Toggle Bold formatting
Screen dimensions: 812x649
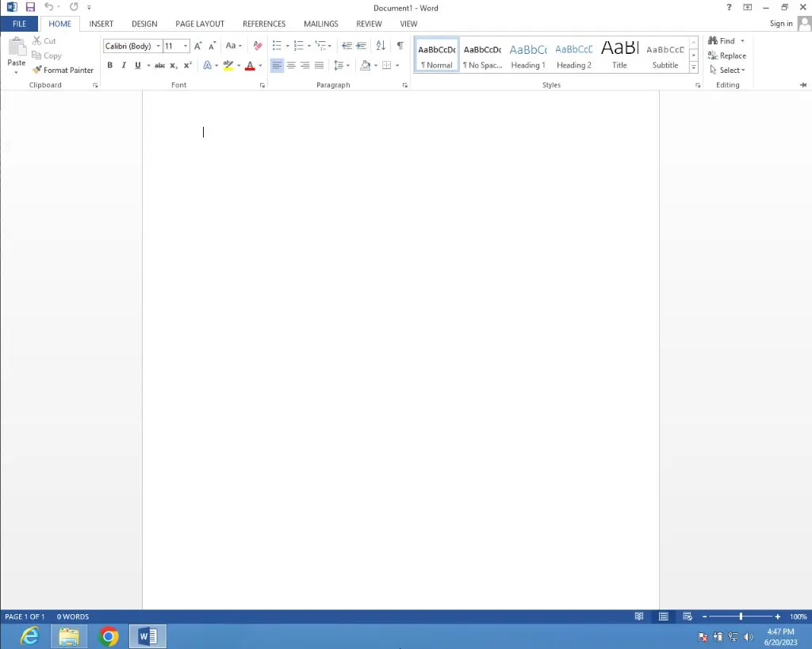109,66
